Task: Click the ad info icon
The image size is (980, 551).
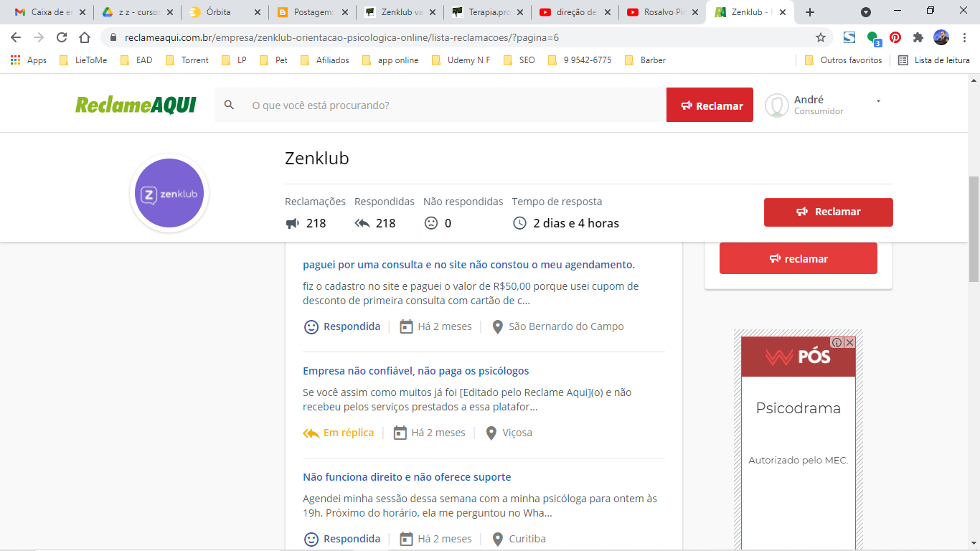Action: point(837,342)
